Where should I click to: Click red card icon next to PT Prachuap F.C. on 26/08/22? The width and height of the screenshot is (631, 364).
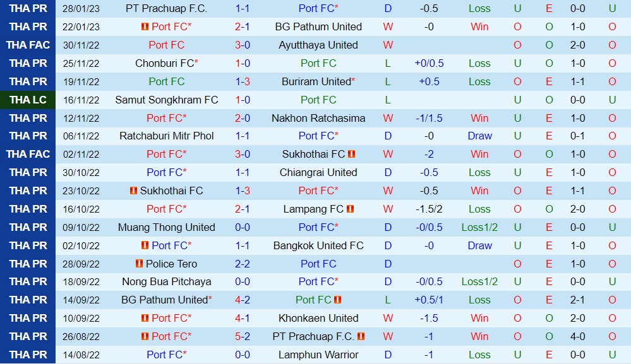pyautogui.click(x=362, y=336)
